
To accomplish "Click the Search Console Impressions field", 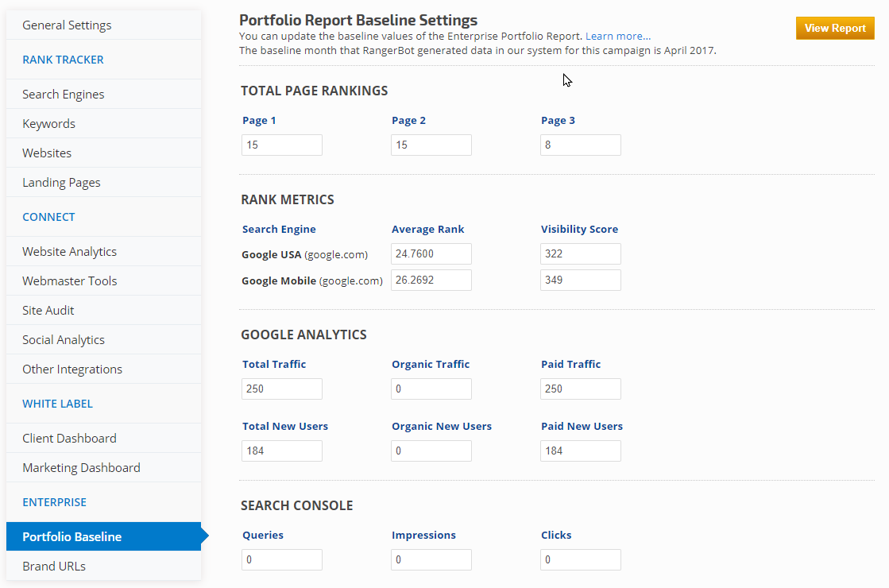I will pyautogui.click(x=431, y=560).
